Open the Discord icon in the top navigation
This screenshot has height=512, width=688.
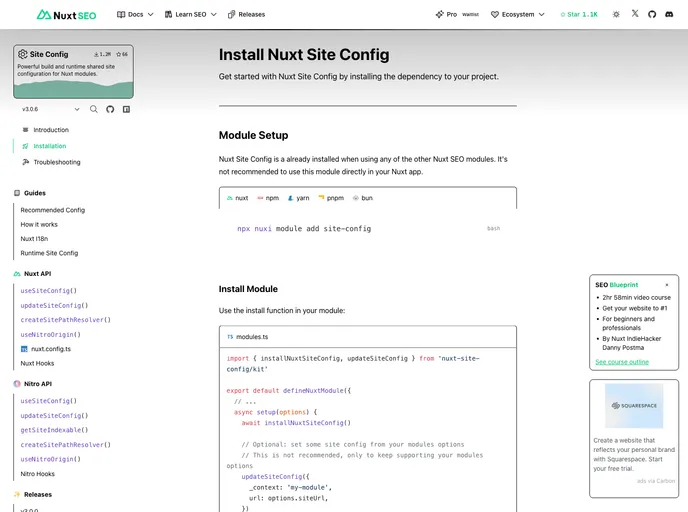point(669,14)
